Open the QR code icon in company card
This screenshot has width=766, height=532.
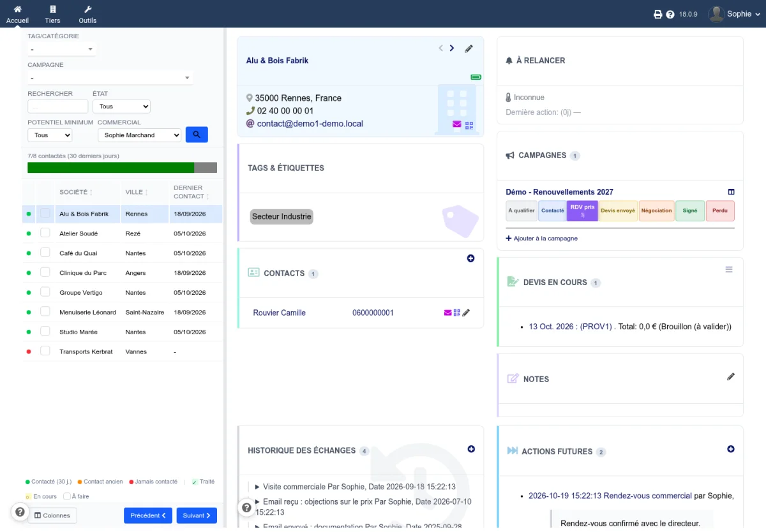coord(469,124)
